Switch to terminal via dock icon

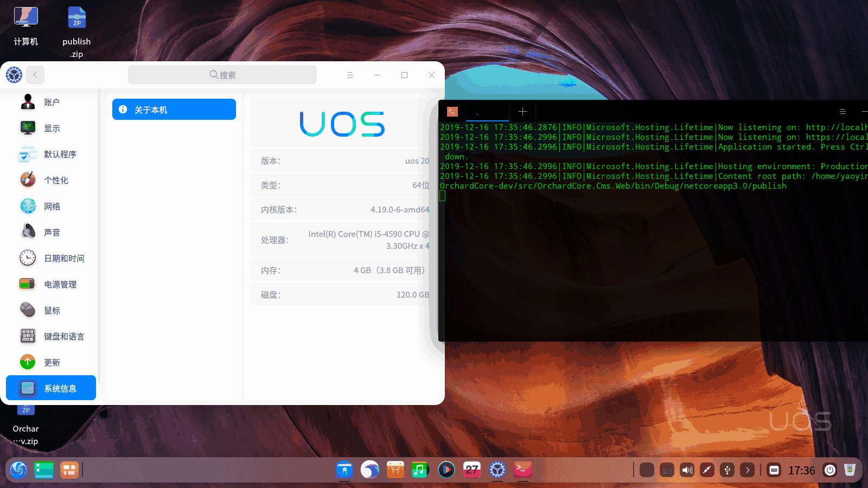pyautogui.click(x=523, y=470)
